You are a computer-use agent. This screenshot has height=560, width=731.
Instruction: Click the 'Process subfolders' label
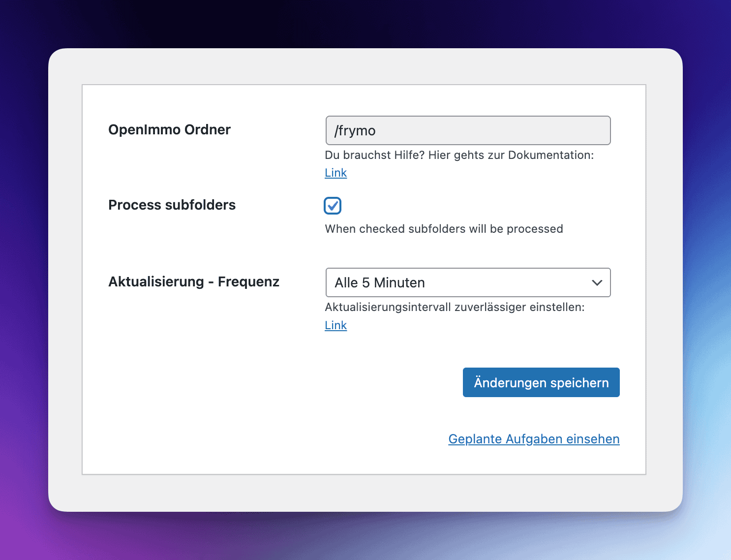172,205
